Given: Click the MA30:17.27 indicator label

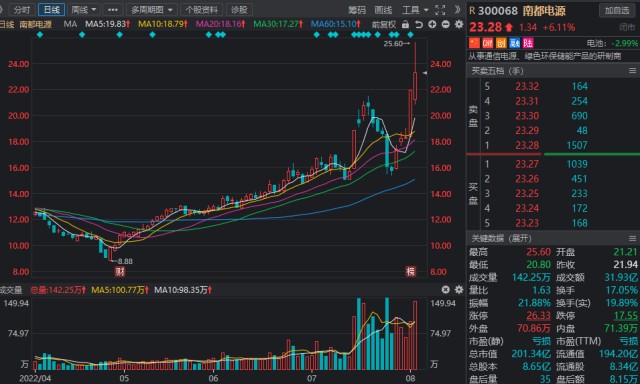Looking at the screenshot, I should click(x=278, y=24).
